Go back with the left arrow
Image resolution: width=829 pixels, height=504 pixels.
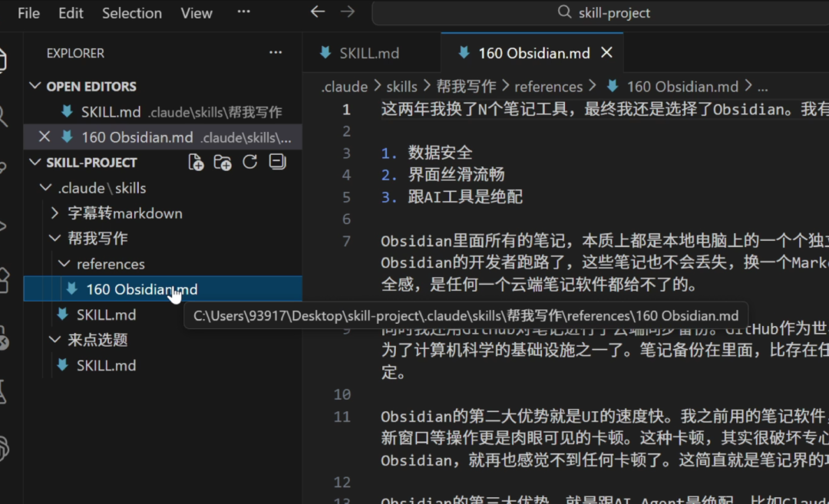tap(317, 12)
